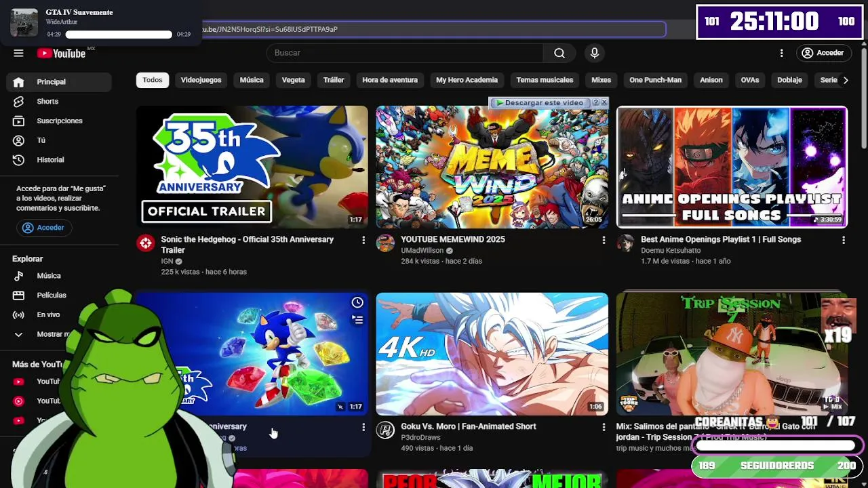Click the search magnifier button
This screenshot has height=488, width=868.
click(x=559, y=53)
